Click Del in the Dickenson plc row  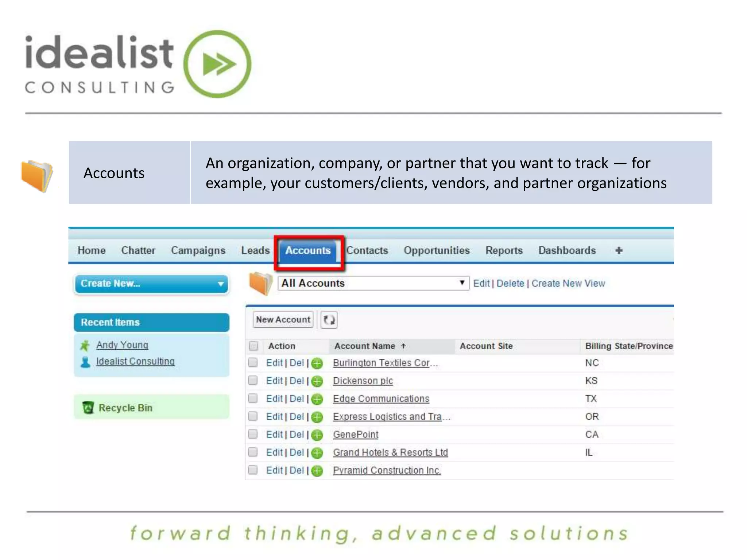pos(297,381)
